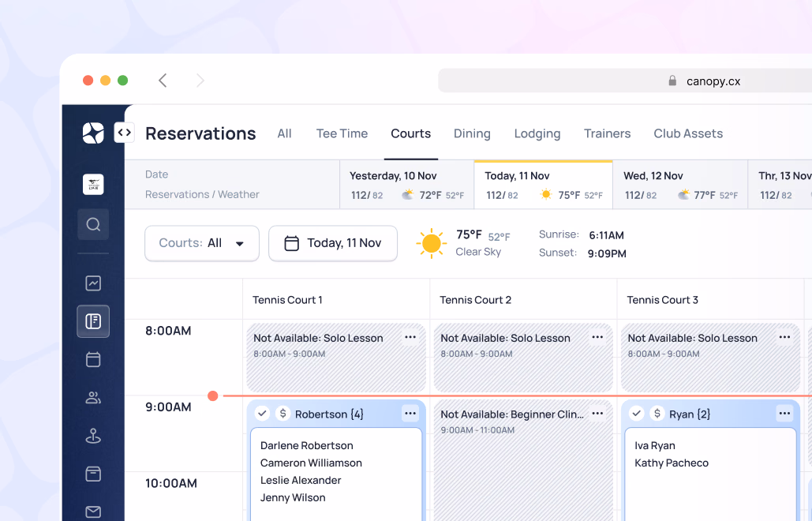This screenshot has height=521, width=812.
Task: Go forward with browser forward arrow
Action: pos(200,81)
